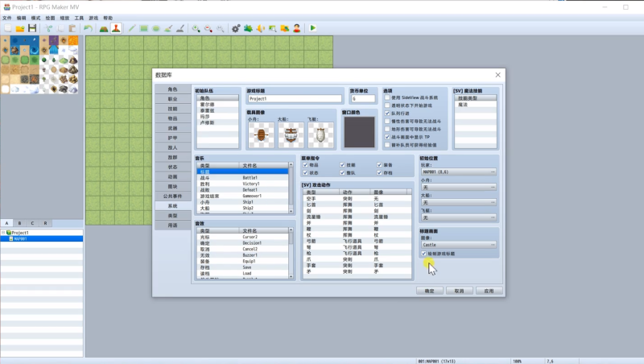Screen dimensions: 644x364
Task: Open Sound Test speaker icon
Action: 260,28
